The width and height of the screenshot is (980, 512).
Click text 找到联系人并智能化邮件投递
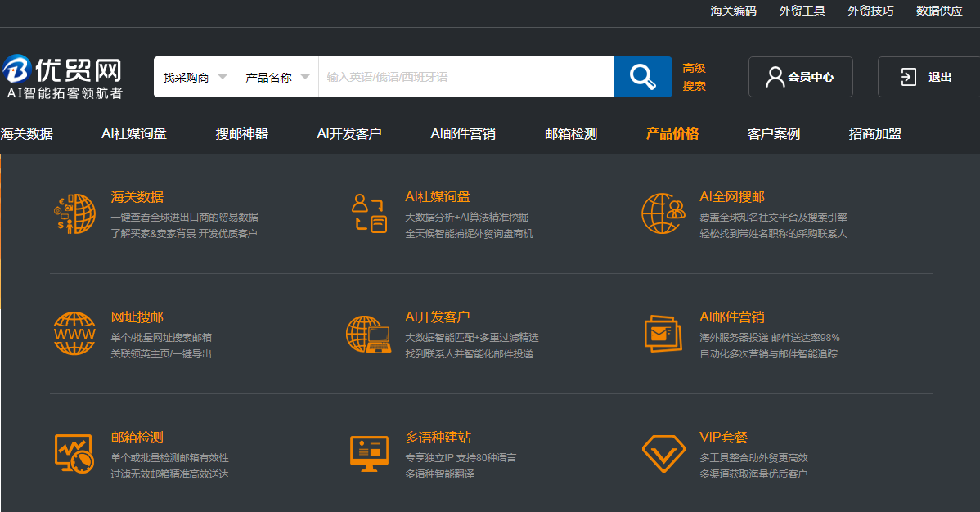(x=470, y=353)
